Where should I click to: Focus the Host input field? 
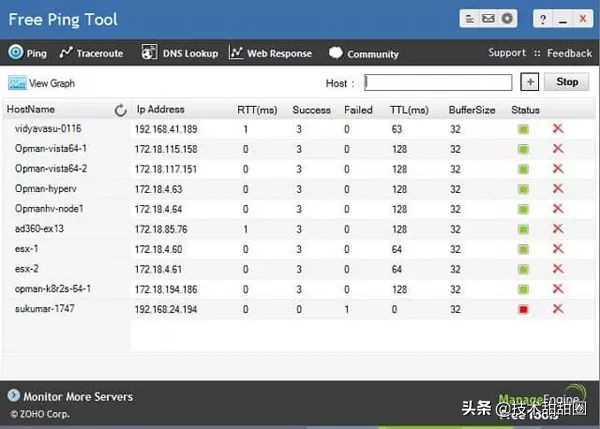[438, 82]
